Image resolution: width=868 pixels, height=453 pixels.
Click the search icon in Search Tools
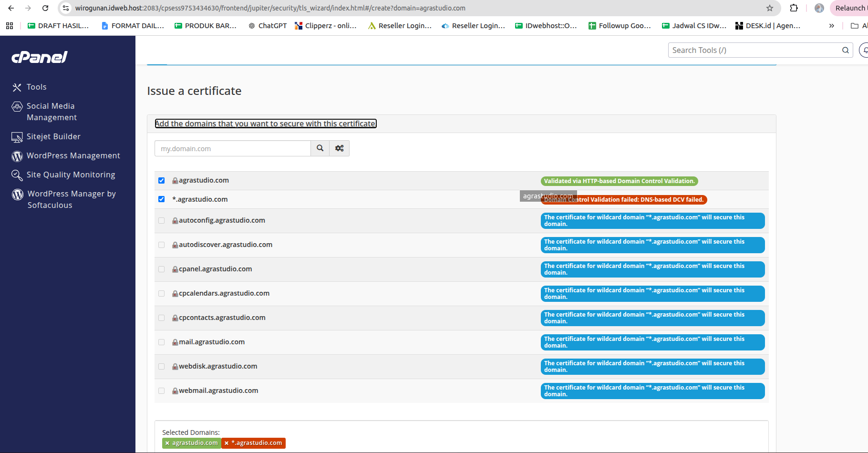pos(846,50)
